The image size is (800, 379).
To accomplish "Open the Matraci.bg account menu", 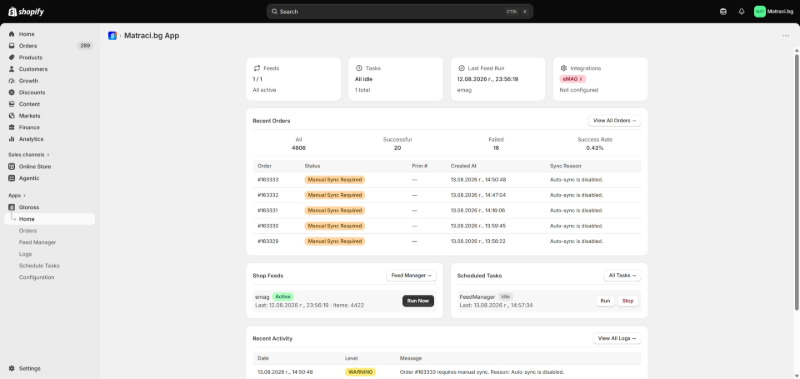I will pos(774,11).
